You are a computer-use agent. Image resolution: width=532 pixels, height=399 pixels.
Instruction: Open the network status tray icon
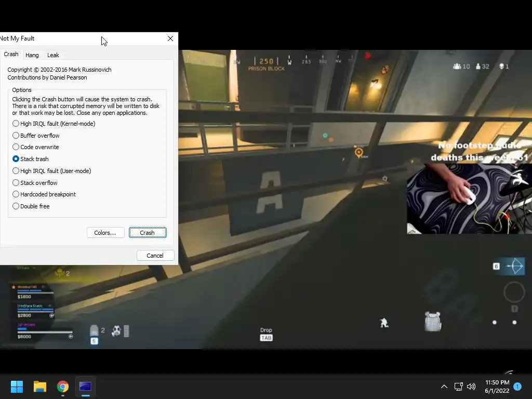[x=458, y=387]
